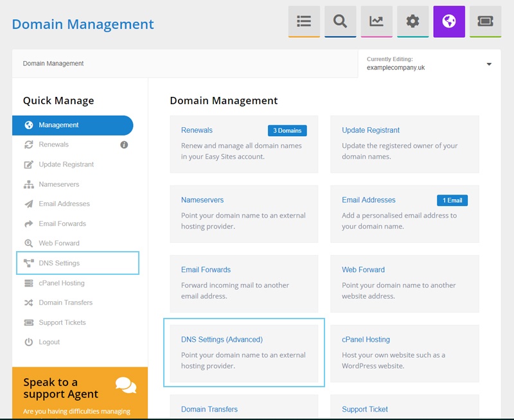The image size is (514, 420).
Task: Click the globe icon beside Management
Action: click(x=29, y=125)
